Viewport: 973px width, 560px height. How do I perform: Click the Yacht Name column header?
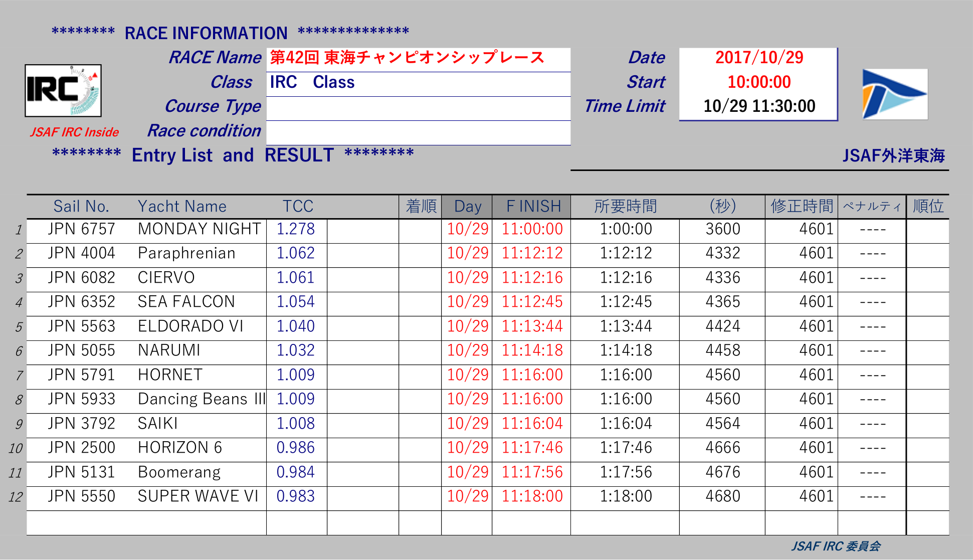pos(182,207)
